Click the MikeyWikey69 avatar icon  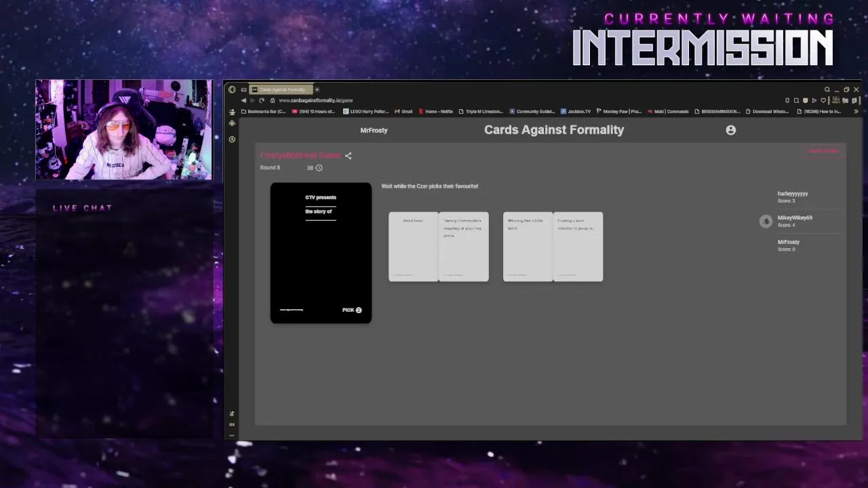pos(766,221)
